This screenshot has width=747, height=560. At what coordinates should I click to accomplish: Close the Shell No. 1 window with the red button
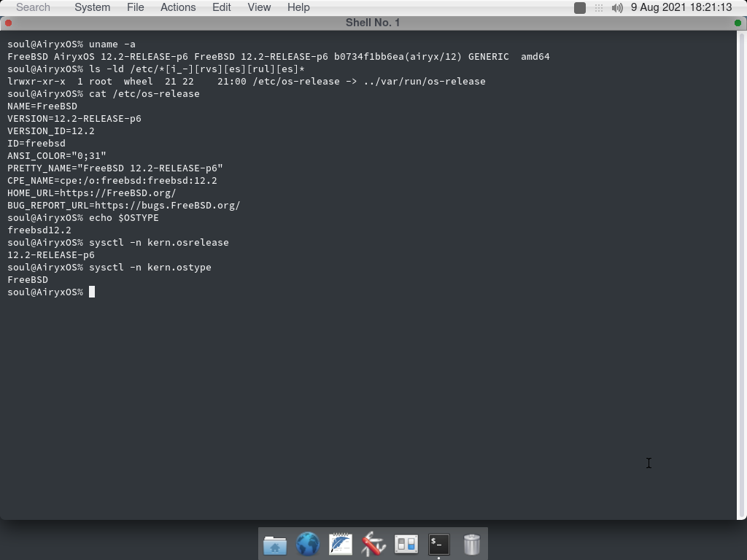8,23
